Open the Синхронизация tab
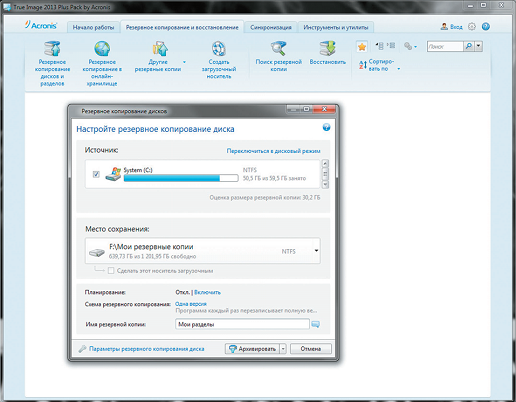The height and width of the screenshot is (402, 516). point(271,27)
